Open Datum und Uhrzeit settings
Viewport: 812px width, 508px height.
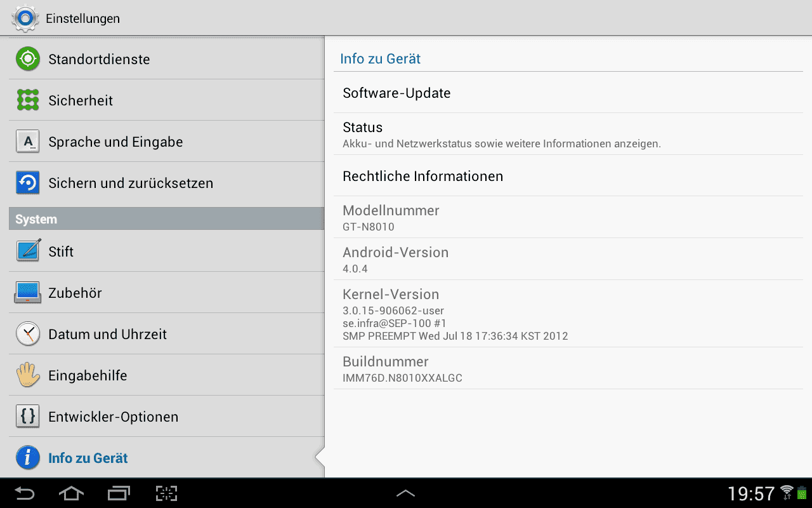[167, 334]
